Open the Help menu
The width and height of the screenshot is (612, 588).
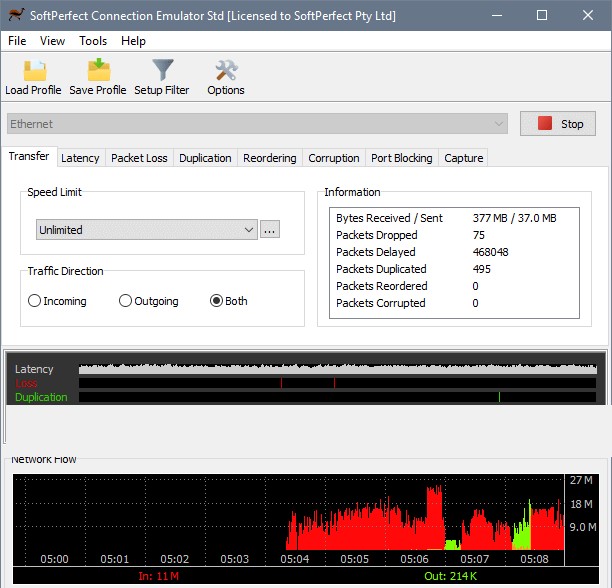point(133,41)
